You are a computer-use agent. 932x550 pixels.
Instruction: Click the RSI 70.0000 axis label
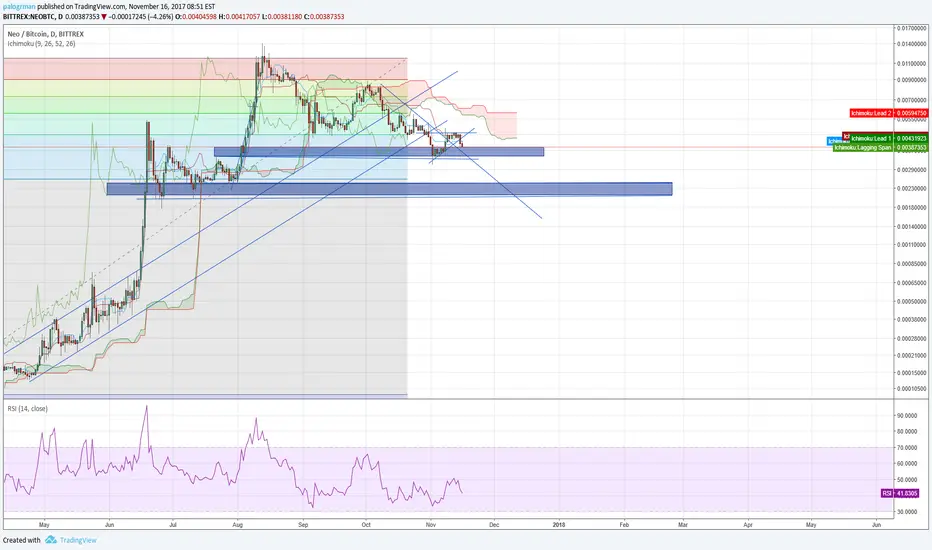coord(907,448)
